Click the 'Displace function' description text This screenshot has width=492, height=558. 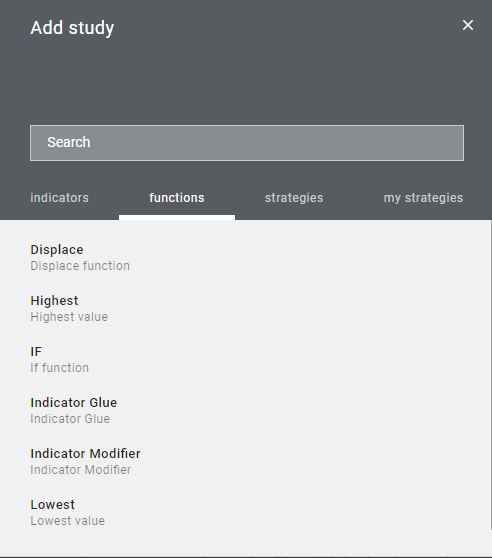click(80, 266)
